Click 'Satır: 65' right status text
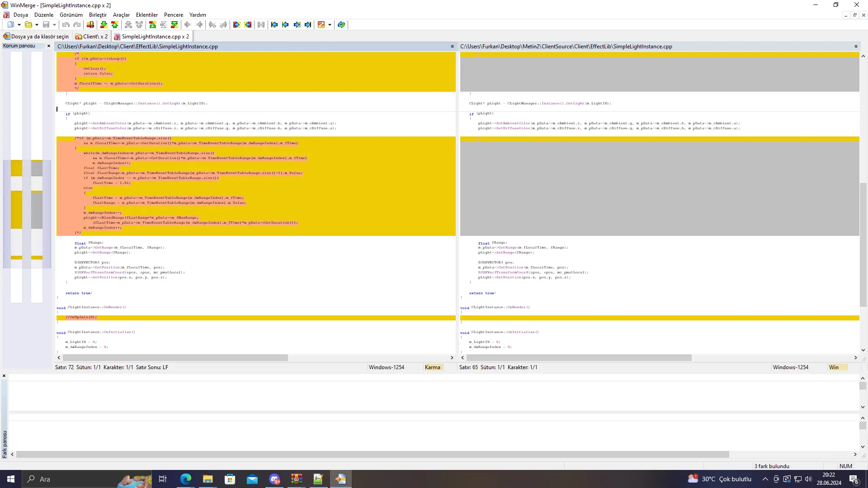Image resolution: width=868 pixels, height=488 pixels. tap(468, 367)
